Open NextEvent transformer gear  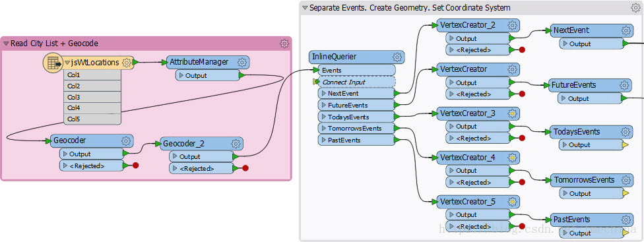coord(626,30)
